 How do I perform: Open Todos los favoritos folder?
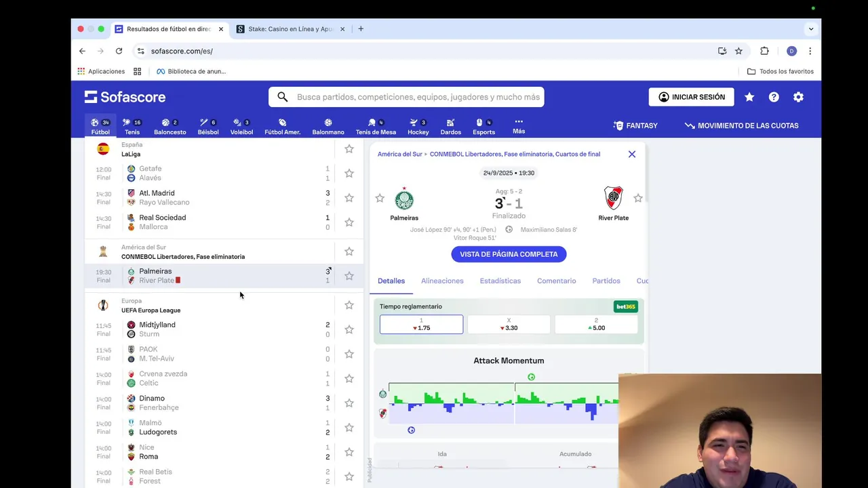click(781, 71)
